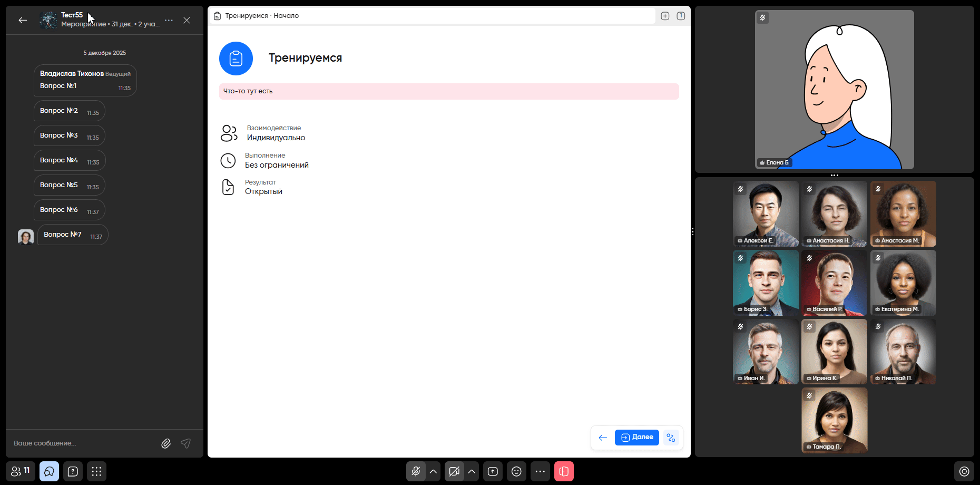Select Василий Р. video tile
980x485 pixels.
pos(835,283)
